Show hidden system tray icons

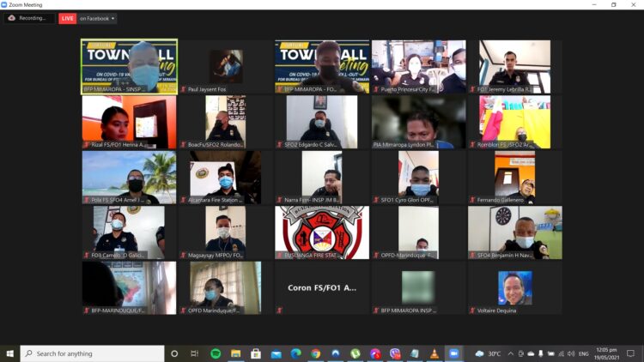coord(510,353)
